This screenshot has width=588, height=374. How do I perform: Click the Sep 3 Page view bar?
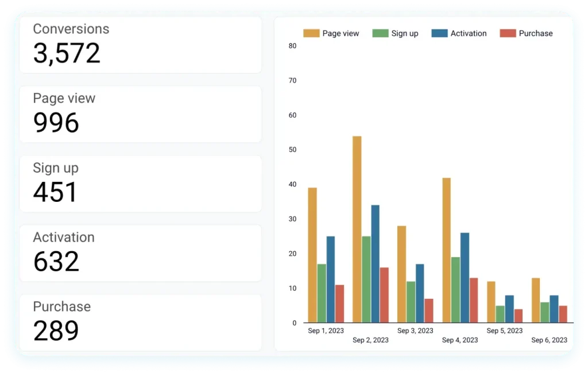[x=401, y=274]
